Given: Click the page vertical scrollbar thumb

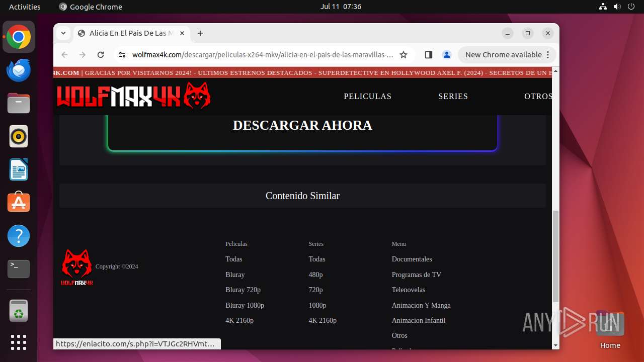Looking at the screenshot, I should (x=555, y=256).
